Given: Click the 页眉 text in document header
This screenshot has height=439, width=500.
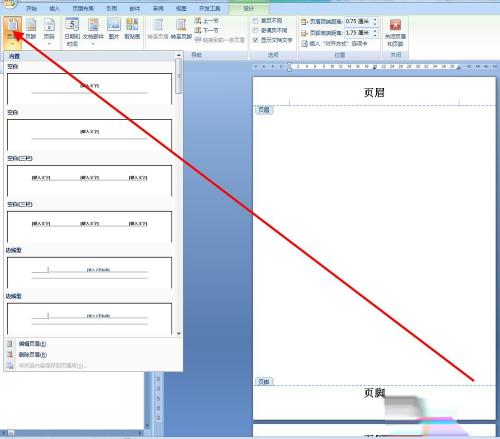Looking at the screenshot, I should [374, 92].
